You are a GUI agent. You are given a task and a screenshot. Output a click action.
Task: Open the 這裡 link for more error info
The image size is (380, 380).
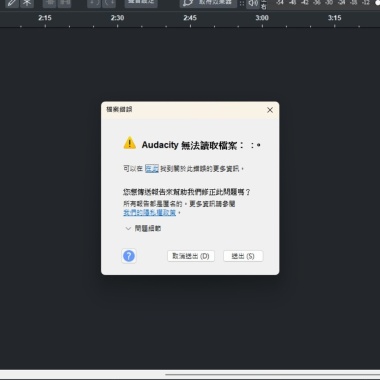[152, 169]
